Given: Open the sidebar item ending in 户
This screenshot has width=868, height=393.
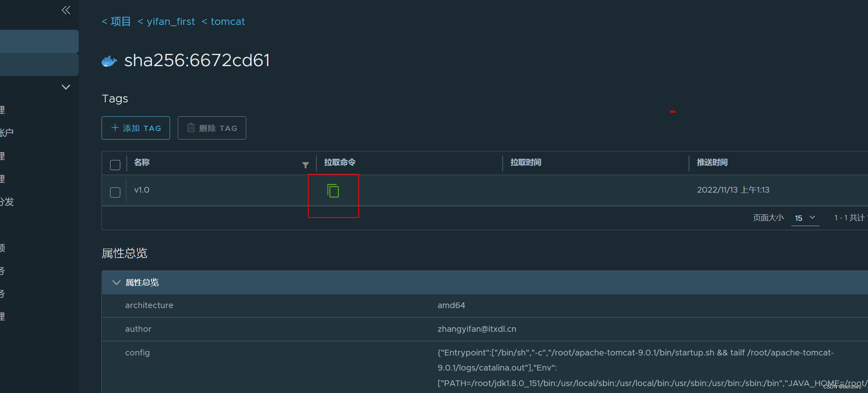Looking at the screenshot, I should (x=7, y=133).
